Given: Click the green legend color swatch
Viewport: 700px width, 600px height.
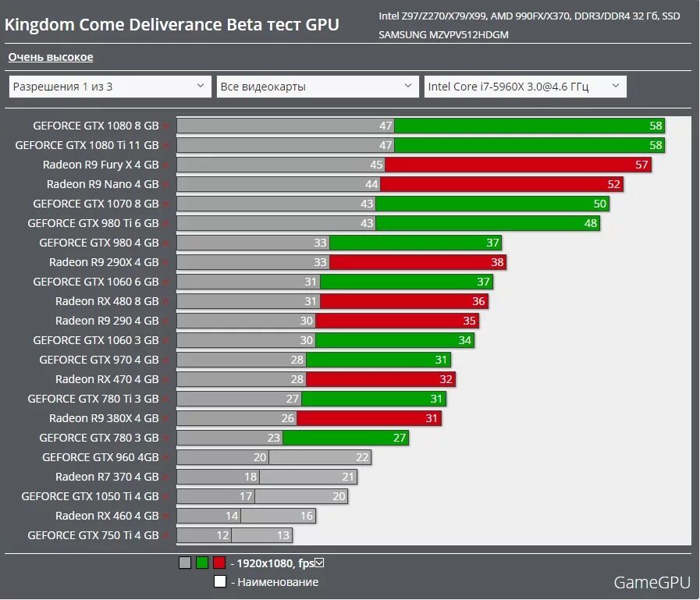Looking at the screenshot, I should pyautogui.click(x=202, y=563).
